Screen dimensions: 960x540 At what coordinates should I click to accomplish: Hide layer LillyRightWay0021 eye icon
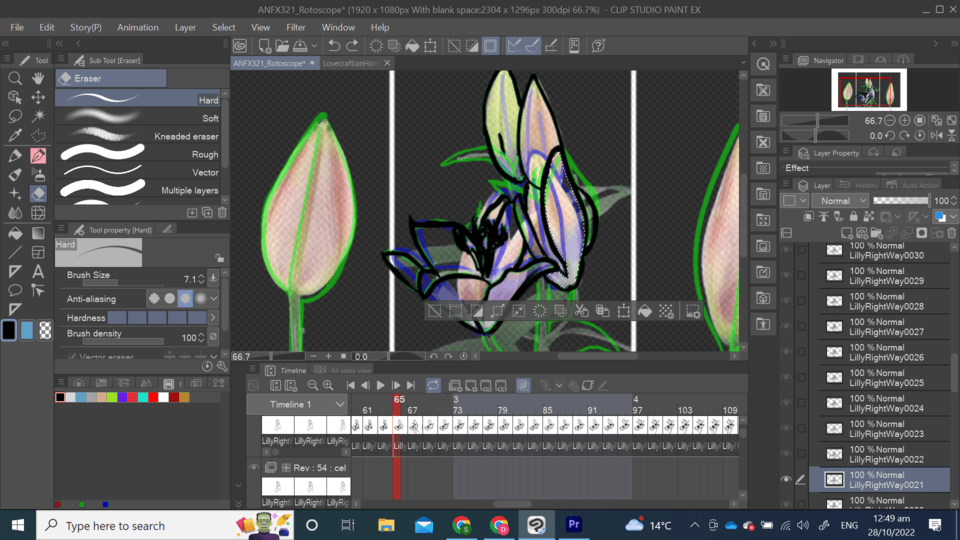[787, 479]
